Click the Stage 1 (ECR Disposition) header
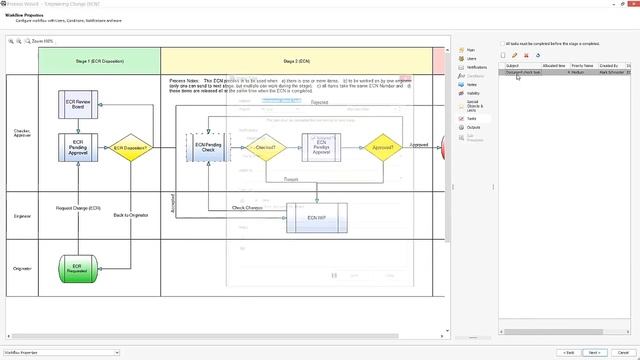Image resolution: width=640 pixels, height=360 pixels. click(x=100, y=61)
